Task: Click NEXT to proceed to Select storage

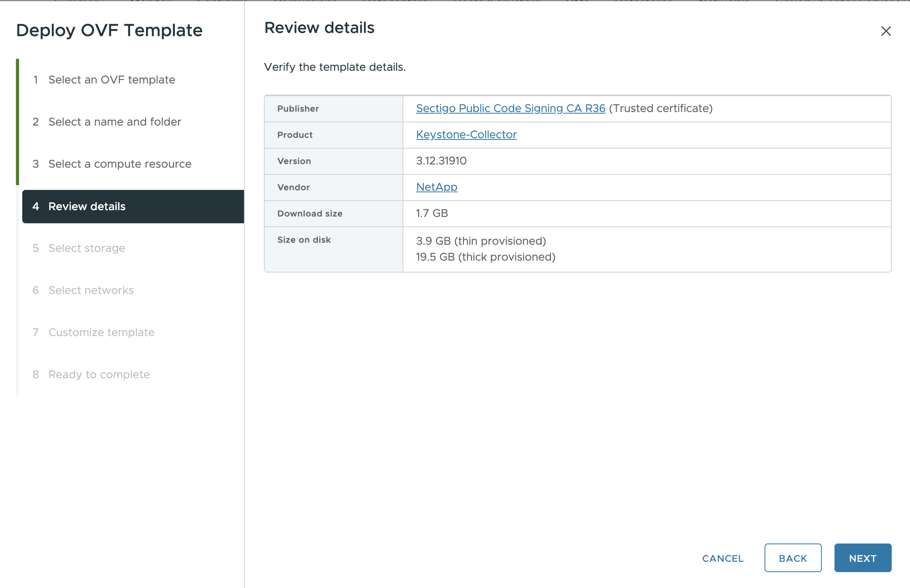Action: coord(862,558)
